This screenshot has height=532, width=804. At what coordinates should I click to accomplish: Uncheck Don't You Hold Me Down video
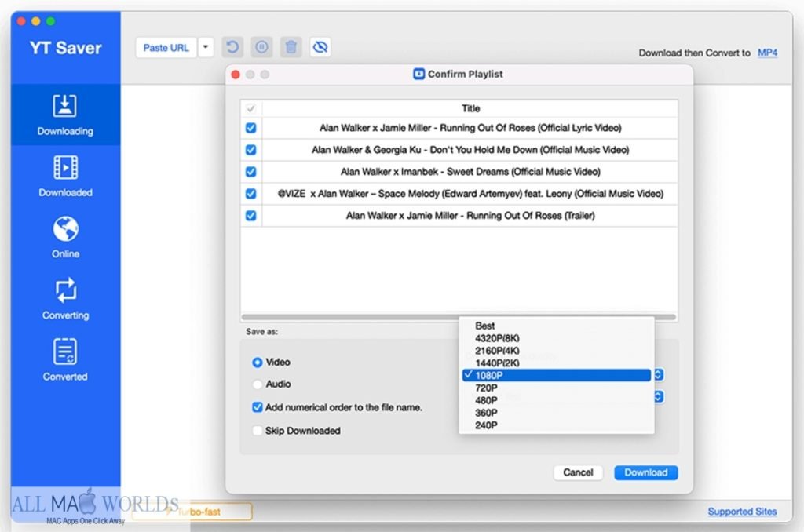click(x=250, y=150)
